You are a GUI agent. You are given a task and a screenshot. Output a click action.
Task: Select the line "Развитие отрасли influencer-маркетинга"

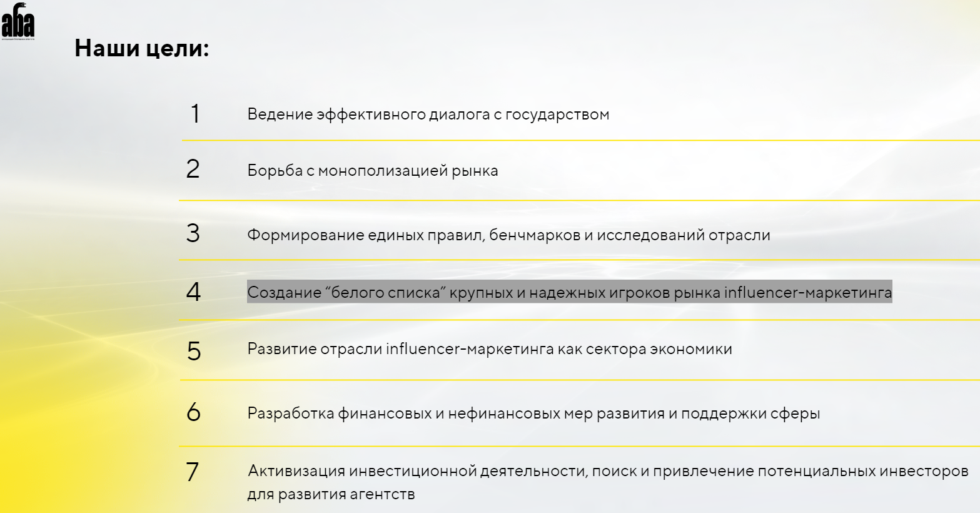click(x=490, y=349)
